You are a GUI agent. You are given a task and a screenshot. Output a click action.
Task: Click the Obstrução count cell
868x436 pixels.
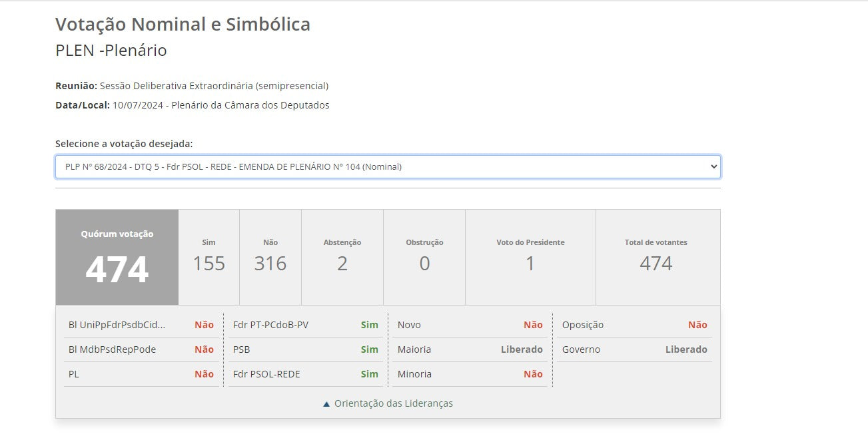click(424, 258)
